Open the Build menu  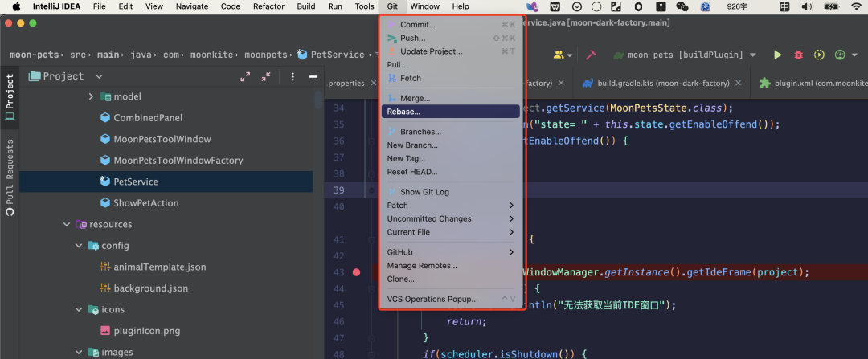pyautogui.click(x=305, y=6)
